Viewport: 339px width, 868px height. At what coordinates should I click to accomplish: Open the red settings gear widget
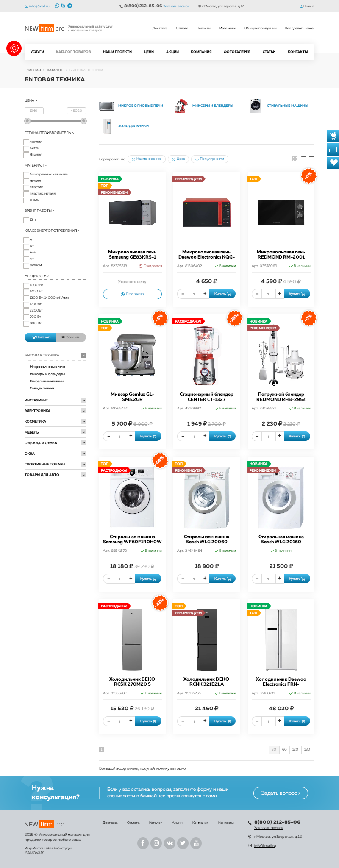coord(14,48)
